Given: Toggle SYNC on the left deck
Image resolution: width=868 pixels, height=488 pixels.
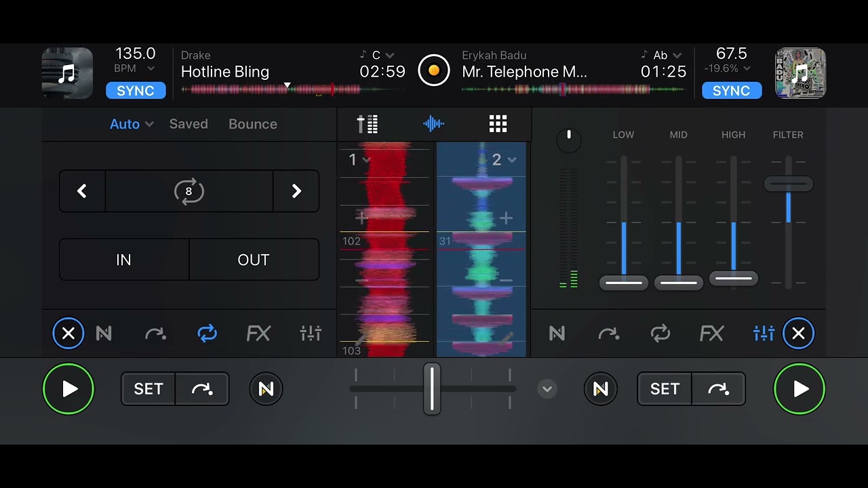Looking at the screenshot, I should coord(136,91).
